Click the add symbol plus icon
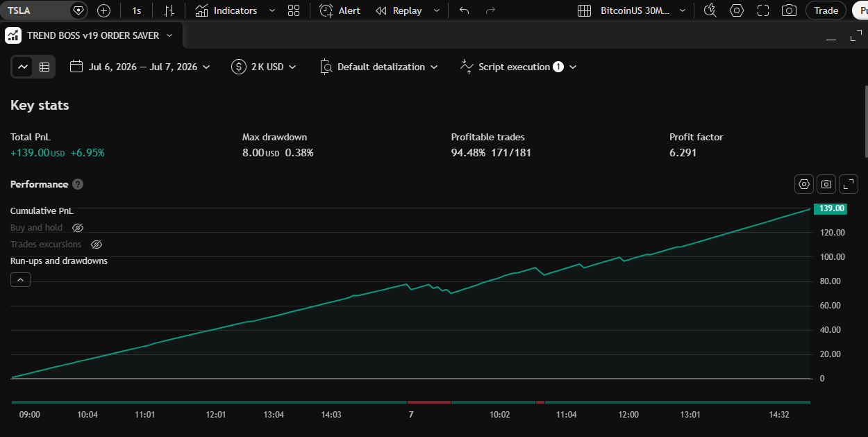 [104, 10]
